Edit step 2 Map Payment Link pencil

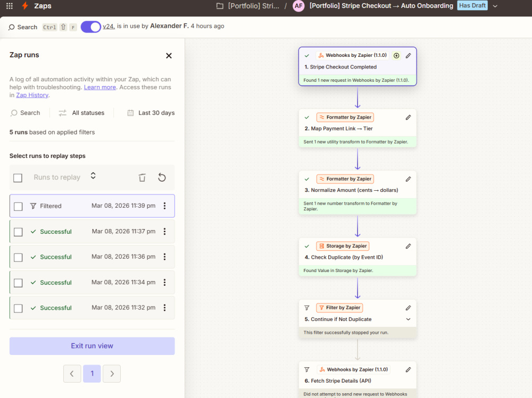click(x=408, y=117)
